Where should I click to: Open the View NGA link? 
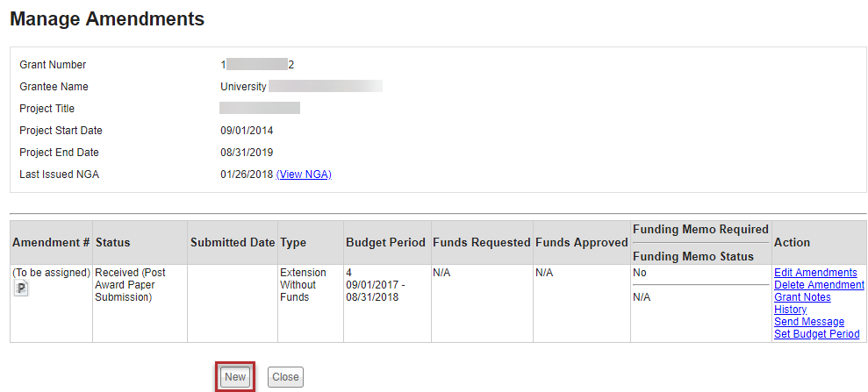pos(304,175)
